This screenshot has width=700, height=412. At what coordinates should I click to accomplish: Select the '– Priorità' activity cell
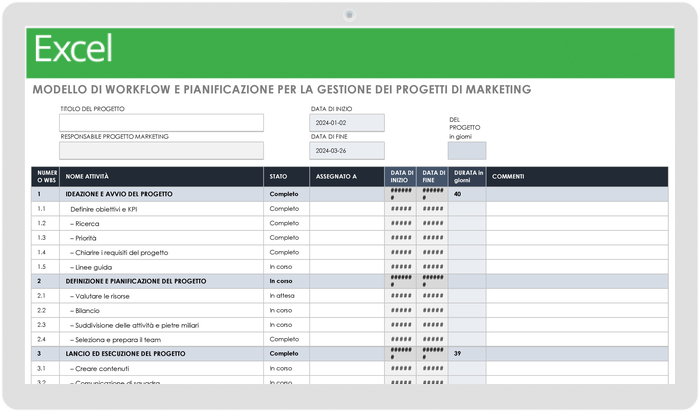(161, 238)
